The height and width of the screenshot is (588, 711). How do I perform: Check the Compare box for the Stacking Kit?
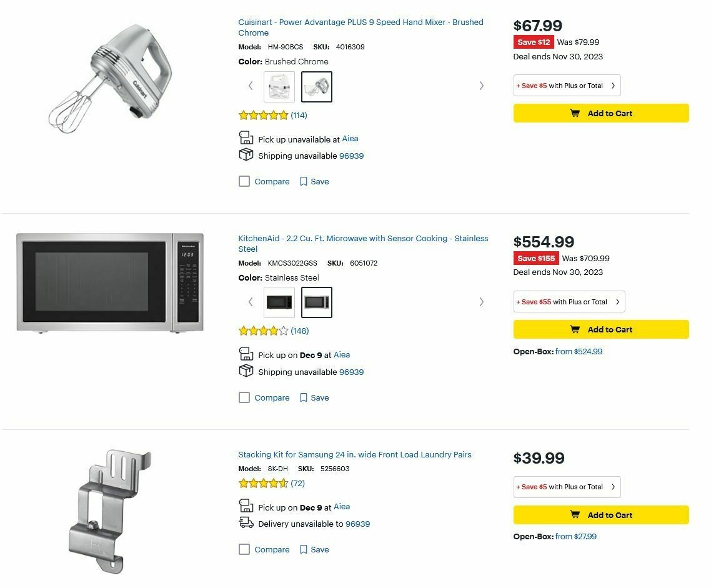point(244,549)
